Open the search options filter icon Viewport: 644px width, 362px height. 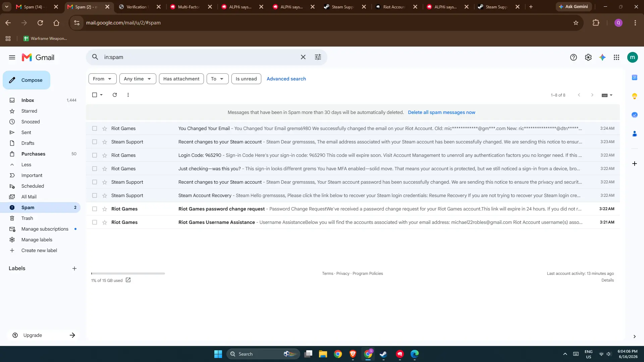coord(318,57)
